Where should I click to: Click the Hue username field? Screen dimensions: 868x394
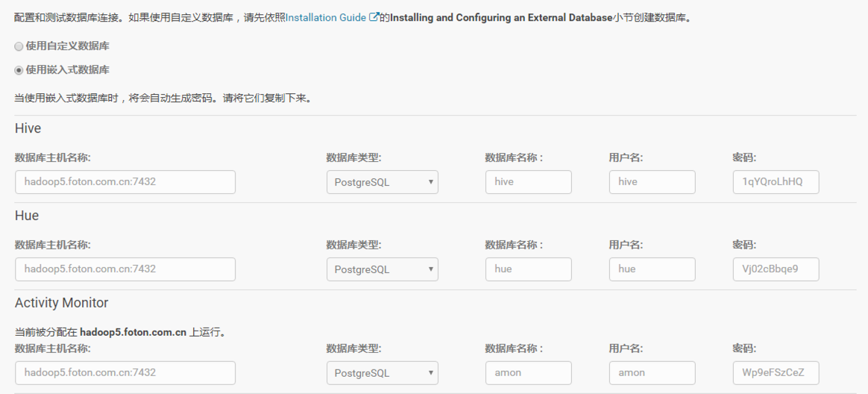pyautogui.click(x=652, y=269)
